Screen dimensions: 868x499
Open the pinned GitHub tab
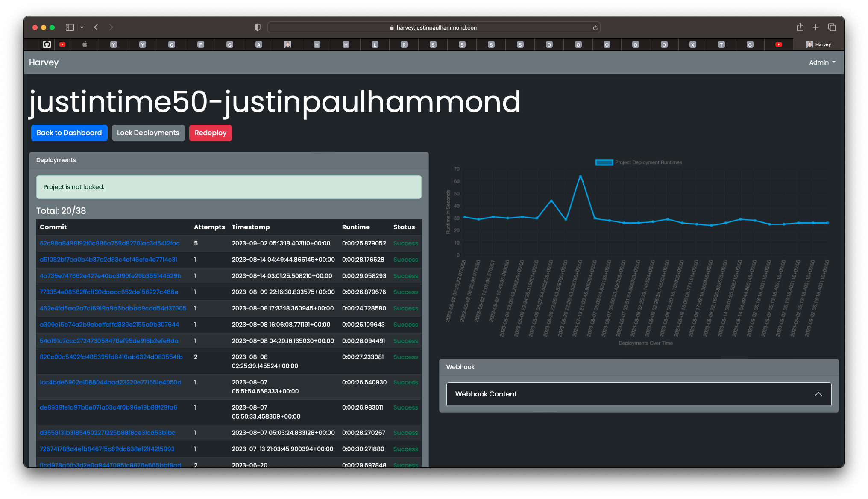pos(47,44)
